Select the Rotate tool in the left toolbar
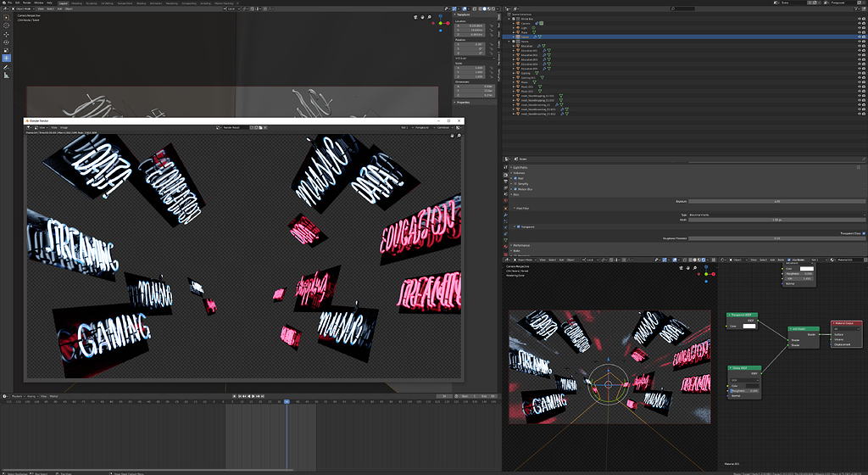This screenshot has height=475, width=868. tap(6, 42)
